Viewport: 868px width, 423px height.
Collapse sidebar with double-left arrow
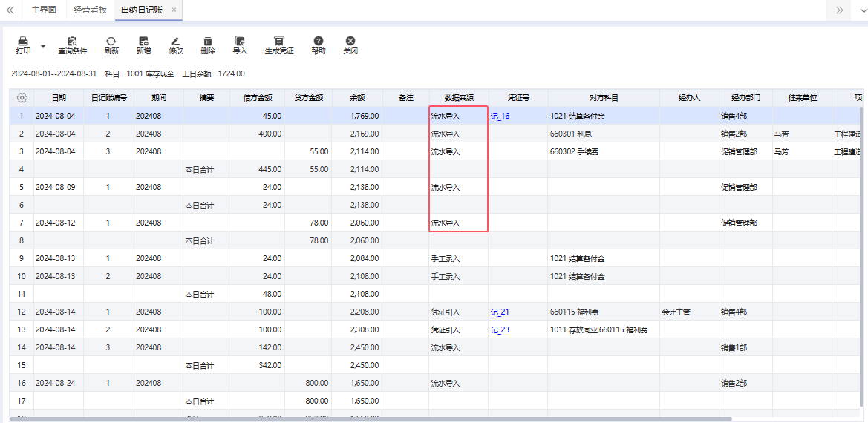point(10,10)
